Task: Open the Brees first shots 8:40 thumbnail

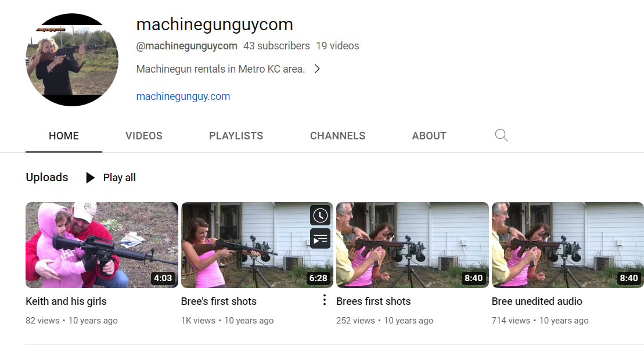Action: pyautogui.click(x=412, y=245)
